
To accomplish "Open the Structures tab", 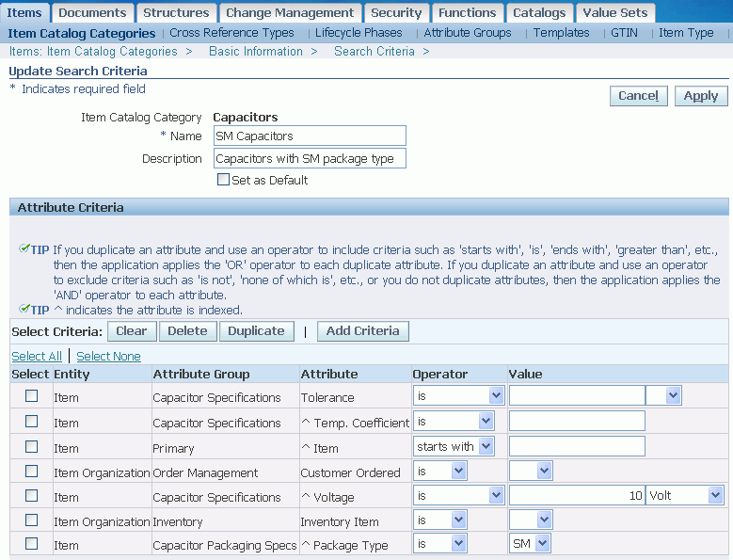I will [176, 12].
